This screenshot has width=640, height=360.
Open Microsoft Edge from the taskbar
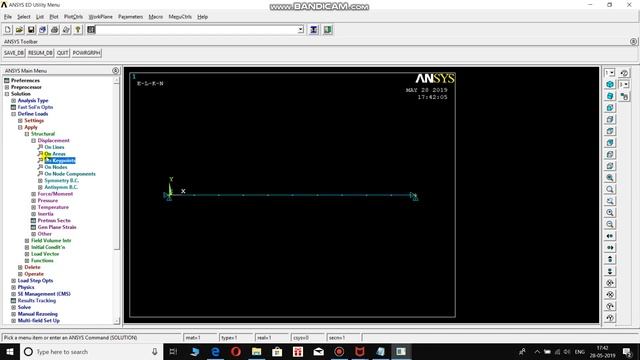pyautogui.click(x=215, y=351)
